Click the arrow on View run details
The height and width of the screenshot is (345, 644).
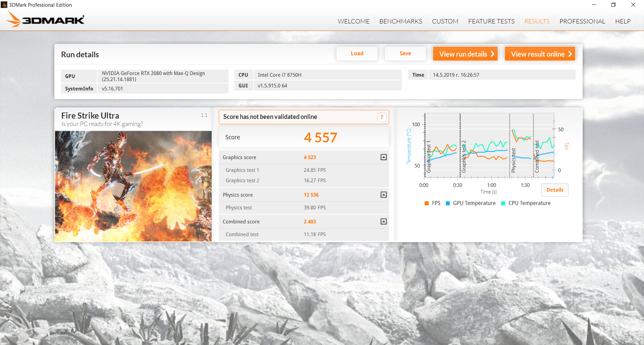[x=492, y=54]
